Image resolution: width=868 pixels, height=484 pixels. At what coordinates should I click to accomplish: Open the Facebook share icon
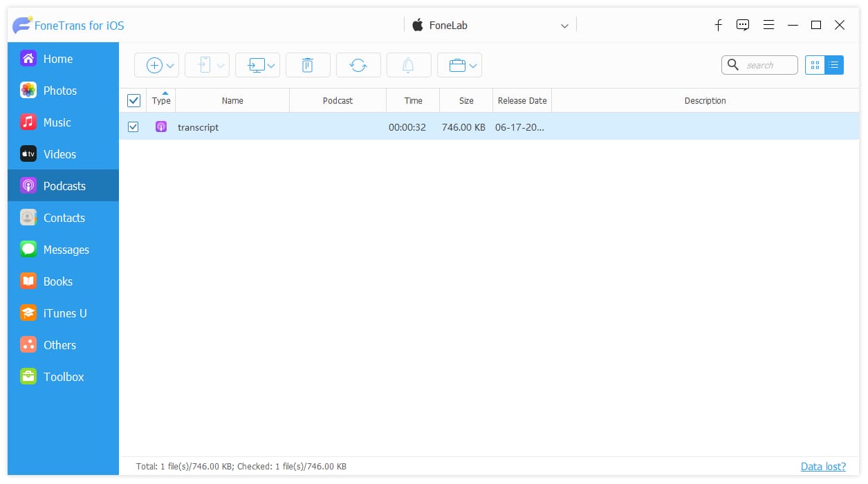point(718,25)
